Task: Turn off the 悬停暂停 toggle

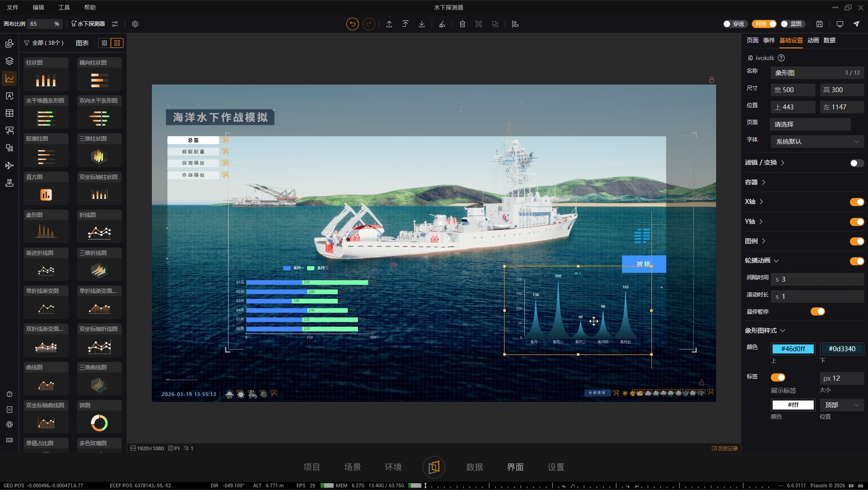Action: 819,311
